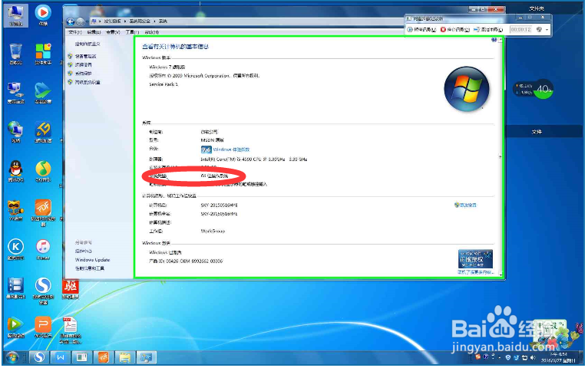The image size is (588, 368).
Task: Open the 工具(T) menu
Action: click(132, 32)
